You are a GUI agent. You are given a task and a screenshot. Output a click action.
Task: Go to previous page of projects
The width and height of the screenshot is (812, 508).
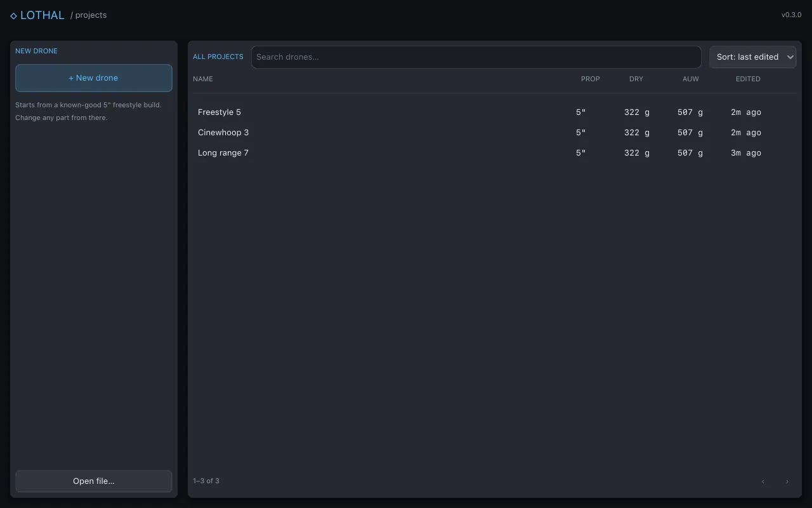(x=763, y=481)
